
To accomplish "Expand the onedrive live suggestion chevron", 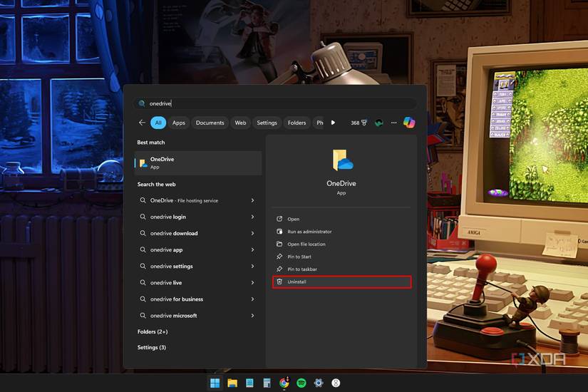I will [x=252, y=283].
